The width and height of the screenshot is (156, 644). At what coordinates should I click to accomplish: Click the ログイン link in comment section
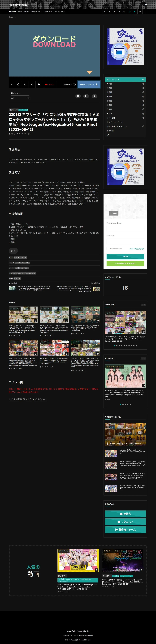pyautogui.click(x=31, y=399)
